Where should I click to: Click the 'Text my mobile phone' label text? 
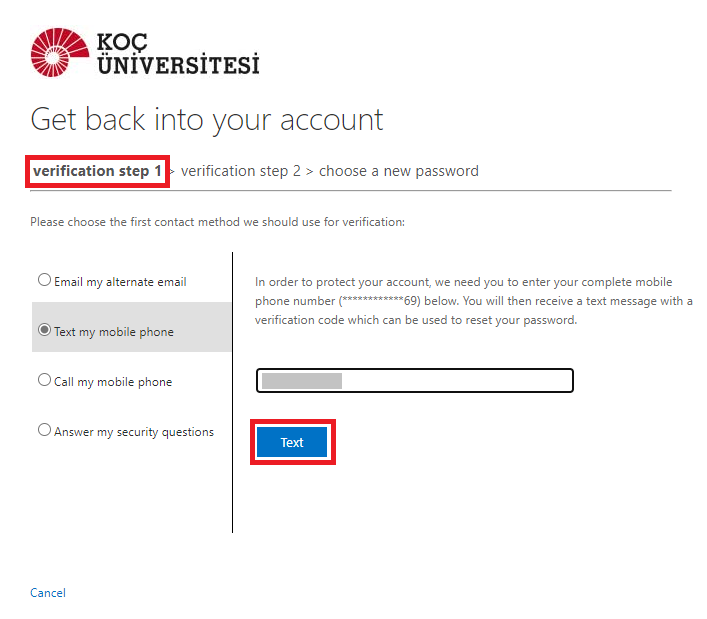click(x=114, y=332)
